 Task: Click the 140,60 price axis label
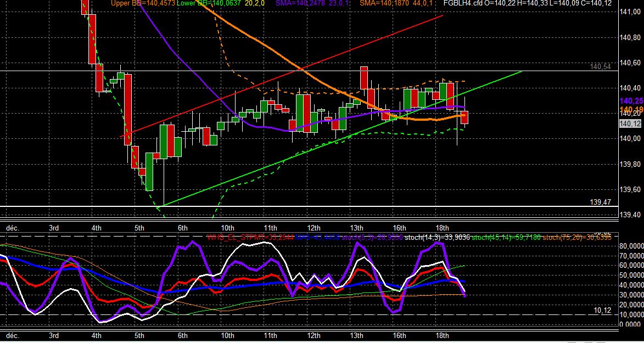coord(630,63)
